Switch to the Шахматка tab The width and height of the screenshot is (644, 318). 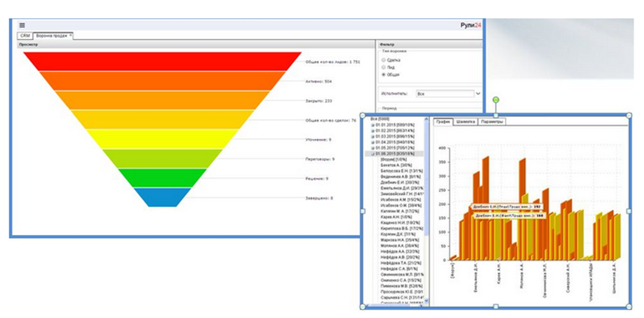click(x=465, y=122)
